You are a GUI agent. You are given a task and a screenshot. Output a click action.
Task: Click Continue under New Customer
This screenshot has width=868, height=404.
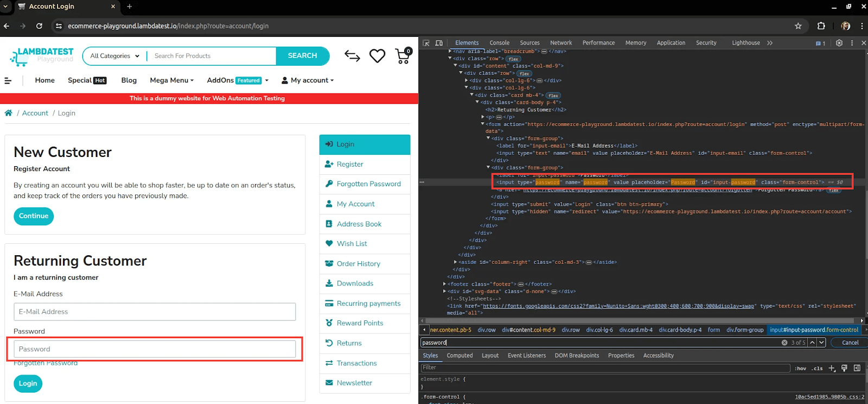tap(34, 216)
